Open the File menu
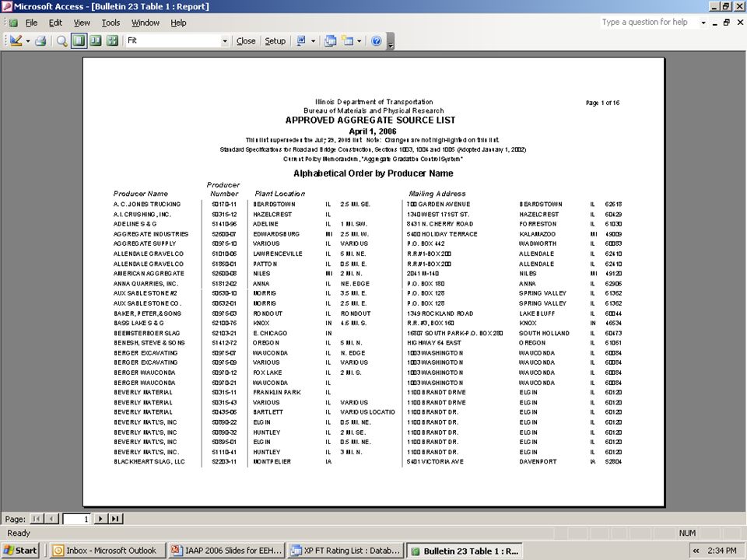 click(31, 23)
